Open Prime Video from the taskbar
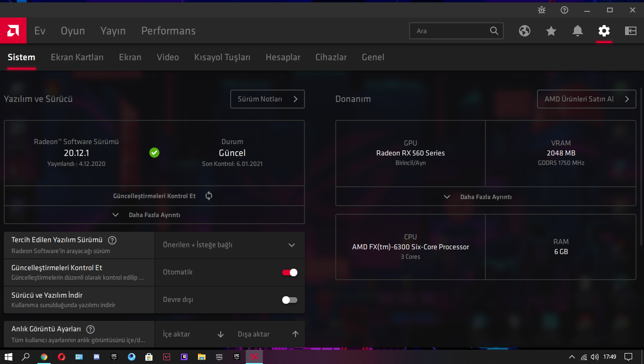The width and height of the screenshot is (644, 364). pyautogui.click(x=219, y=357)
